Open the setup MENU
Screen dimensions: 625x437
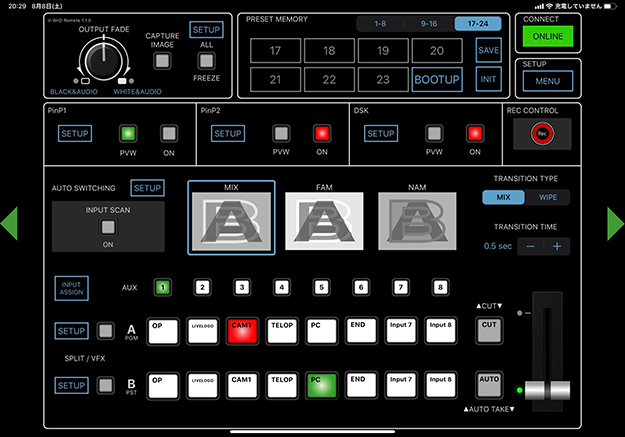click(547, 80)
